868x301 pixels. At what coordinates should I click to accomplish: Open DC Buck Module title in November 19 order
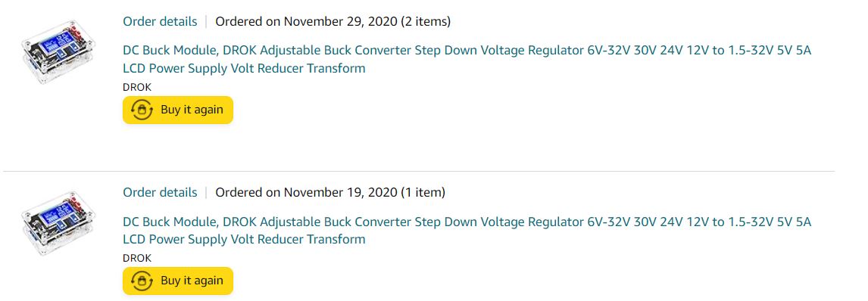467,231
